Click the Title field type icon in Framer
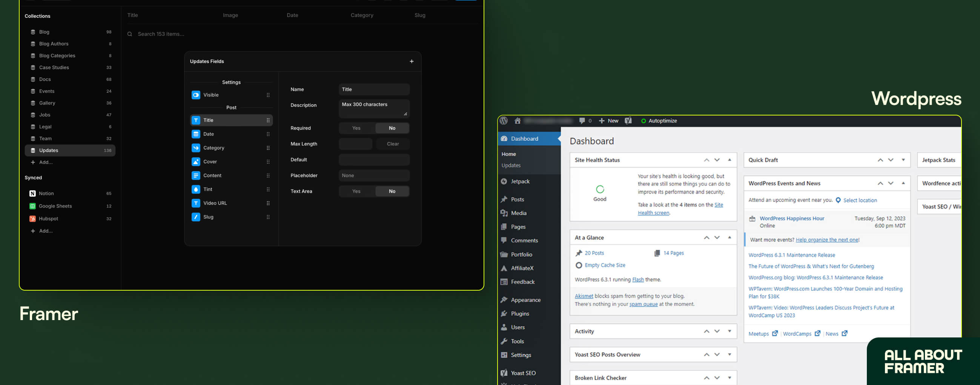The width and height of the screenshot is (980, 385). pos(195,120)
